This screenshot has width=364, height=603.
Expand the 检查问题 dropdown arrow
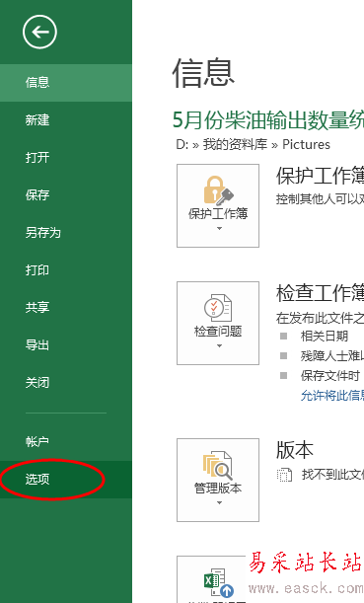tap(219, 346)
